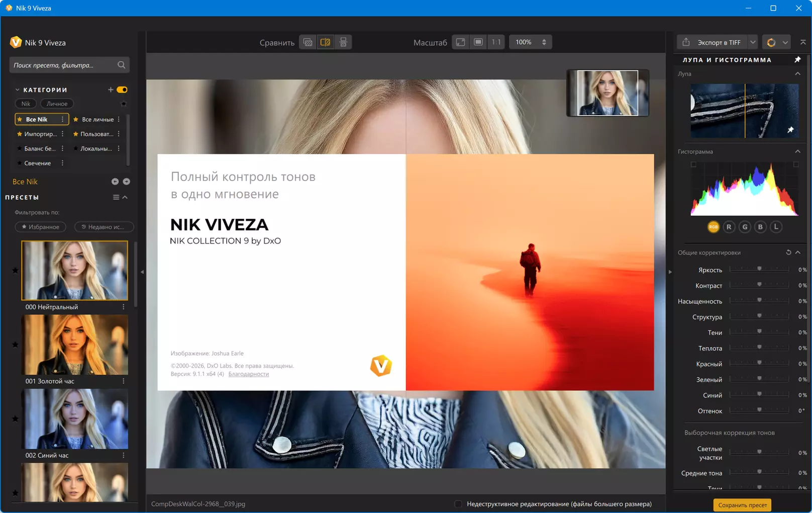The width and height of the screenshot is (812, 513).
Task: Open options for 000 Нейтральный preset
Action: click(x=124, y=307)
